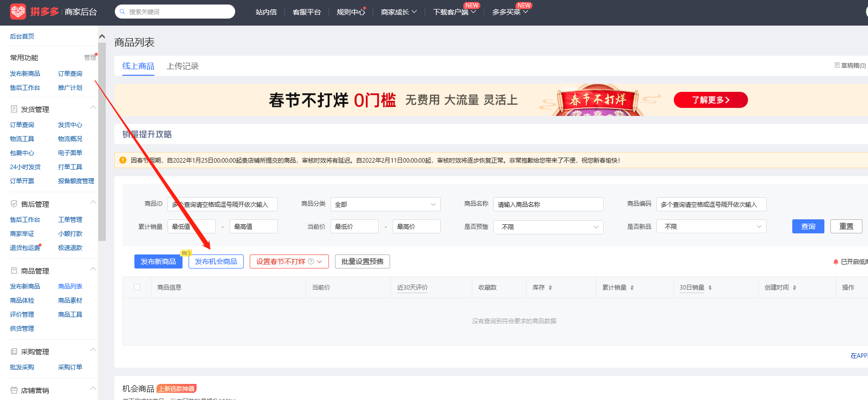Open the 商品列表 sidebar link
868x400 pixels.
pos(70,287)
